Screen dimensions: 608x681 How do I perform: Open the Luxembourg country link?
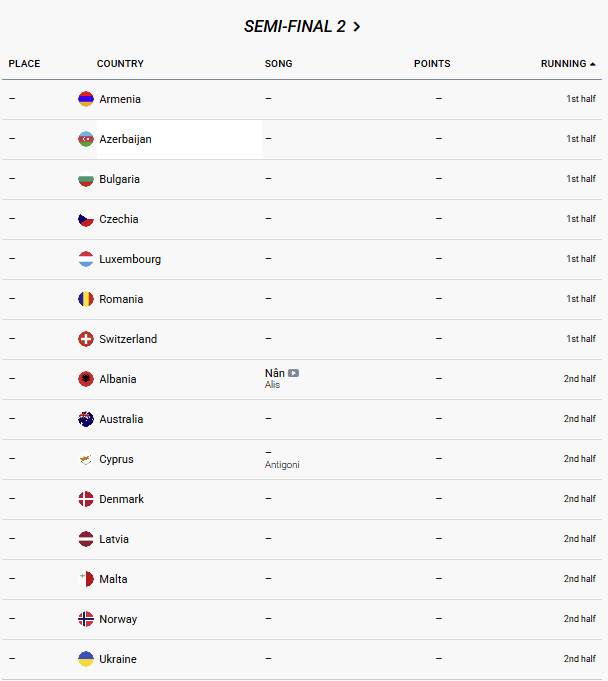tap(130, 259)
